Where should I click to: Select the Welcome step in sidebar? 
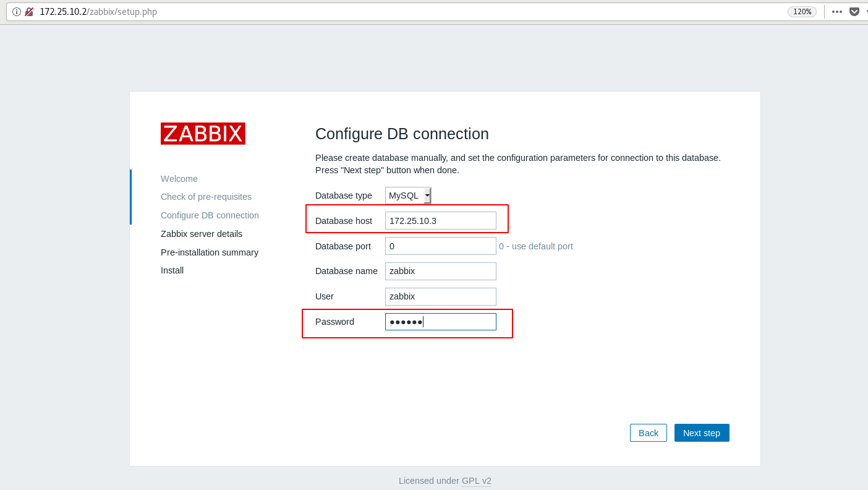pos(179,179)
